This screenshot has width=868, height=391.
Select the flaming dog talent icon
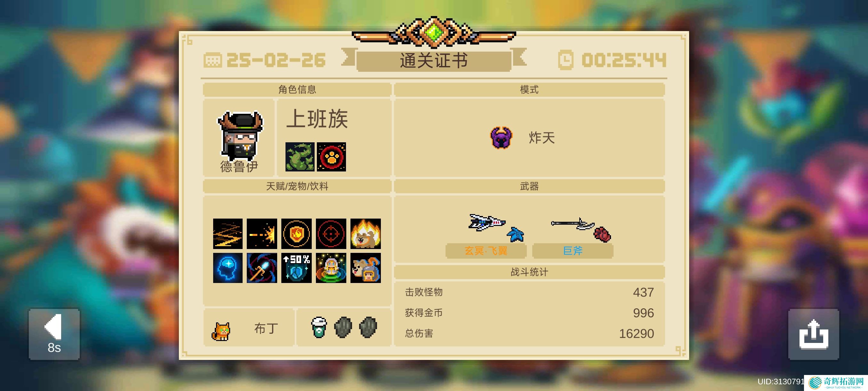[x=365, y=233]
